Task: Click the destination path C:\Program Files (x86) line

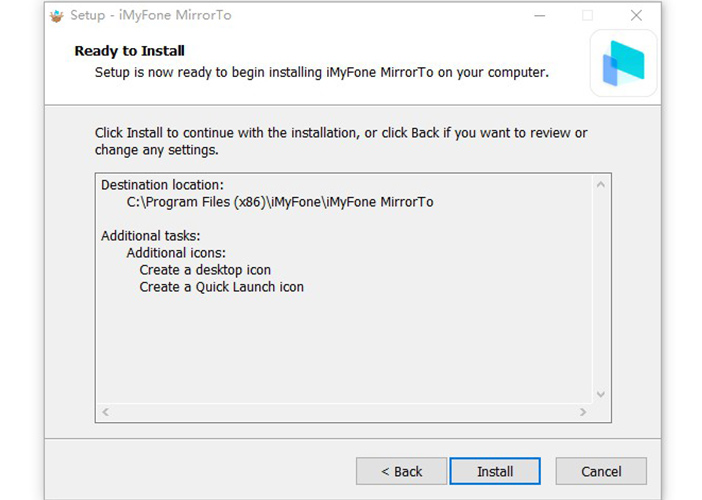Action: point(279,202)
